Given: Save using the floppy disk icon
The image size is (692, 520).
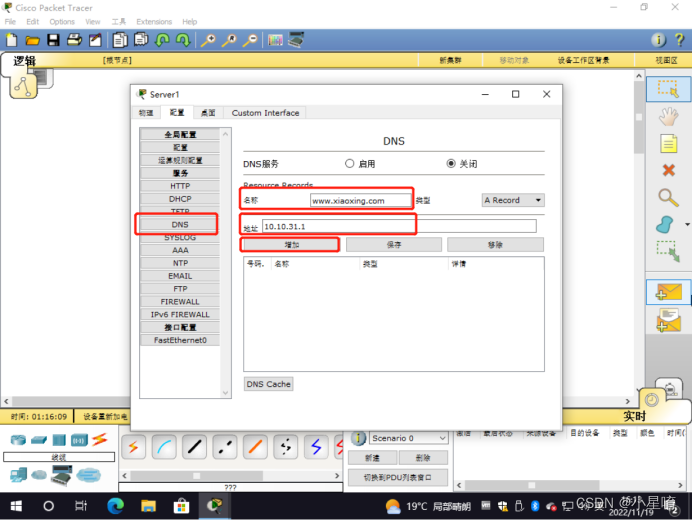Looking at the screenshot, I should [53, 40].
